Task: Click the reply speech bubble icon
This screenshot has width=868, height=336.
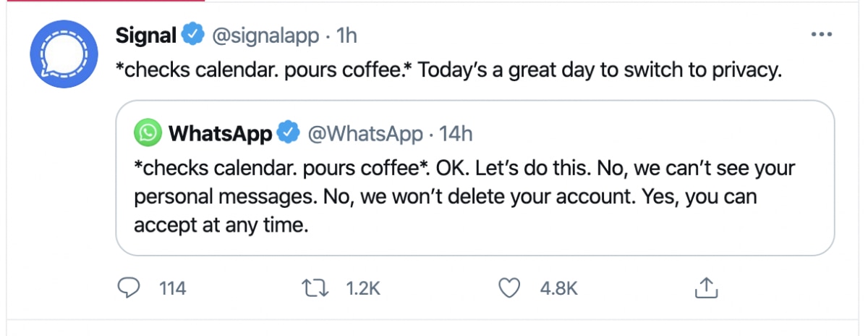Action: point(128,288)
